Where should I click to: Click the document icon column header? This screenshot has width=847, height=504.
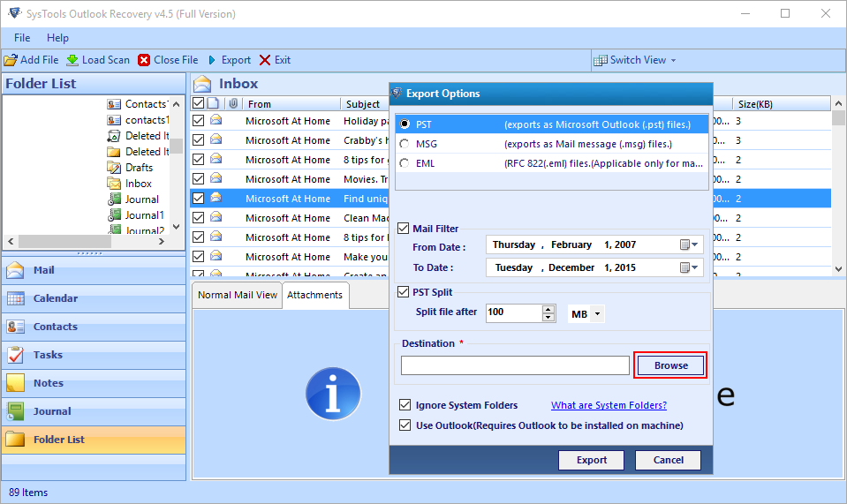coord(214,103)
